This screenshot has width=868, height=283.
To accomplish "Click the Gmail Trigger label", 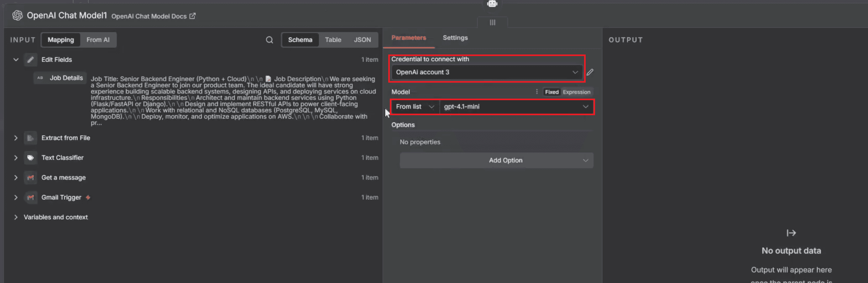I will point(61,198).
